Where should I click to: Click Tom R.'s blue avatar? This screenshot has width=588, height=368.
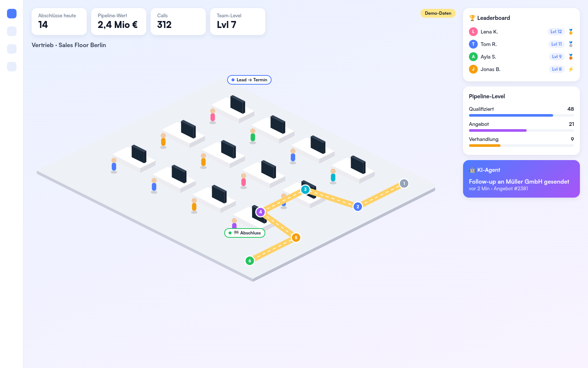click(473, 44)
